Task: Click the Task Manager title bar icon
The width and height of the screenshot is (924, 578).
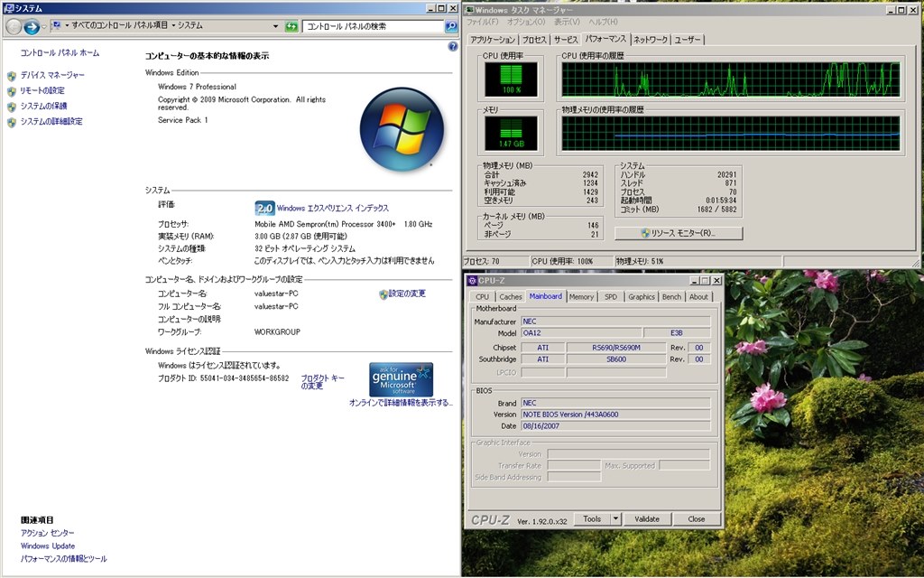Action: (469, 10)
